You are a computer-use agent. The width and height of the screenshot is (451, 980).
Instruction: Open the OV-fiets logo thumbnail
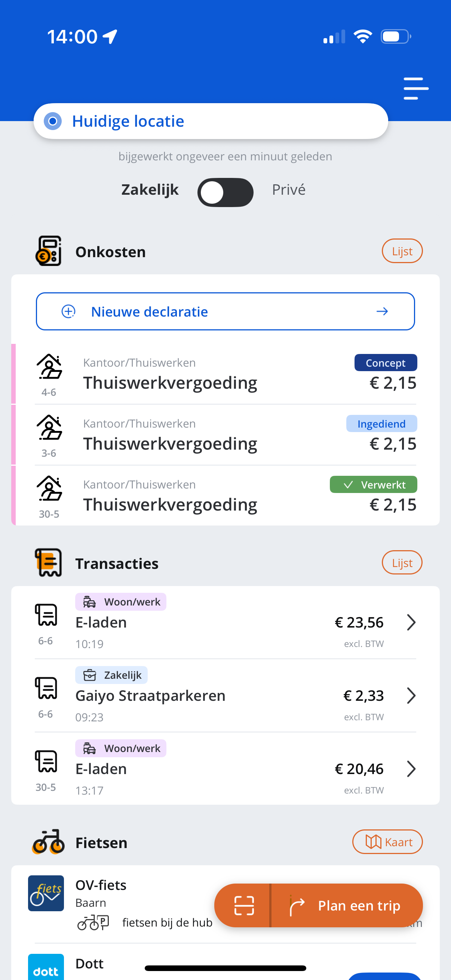46,893
